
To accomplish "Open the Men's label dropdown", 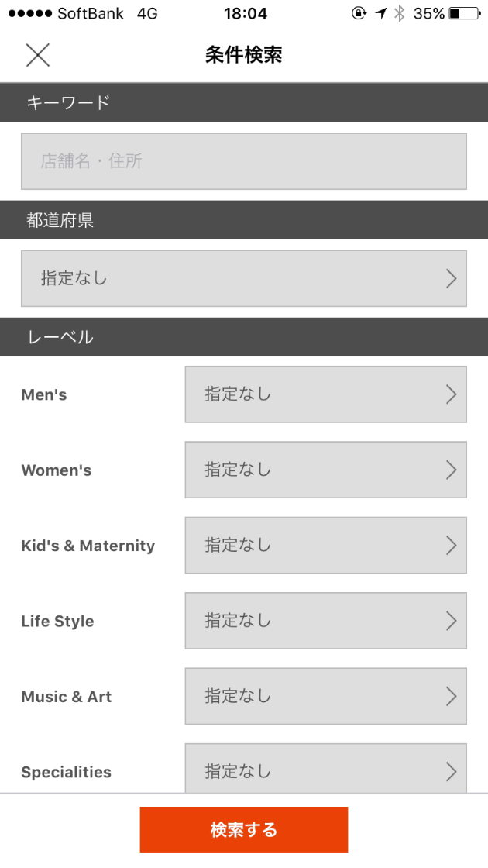I will click(x=325, y=394).
